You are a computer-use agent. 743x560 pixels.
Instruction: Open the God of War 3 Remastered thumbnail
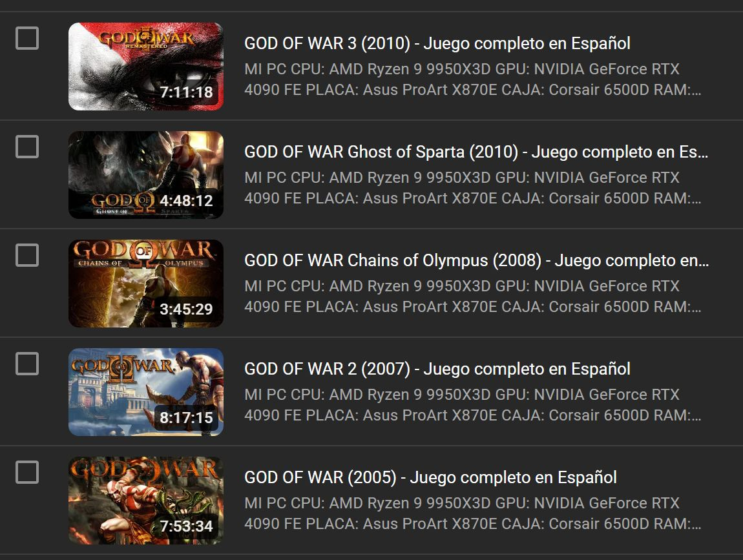coord(146,67)
